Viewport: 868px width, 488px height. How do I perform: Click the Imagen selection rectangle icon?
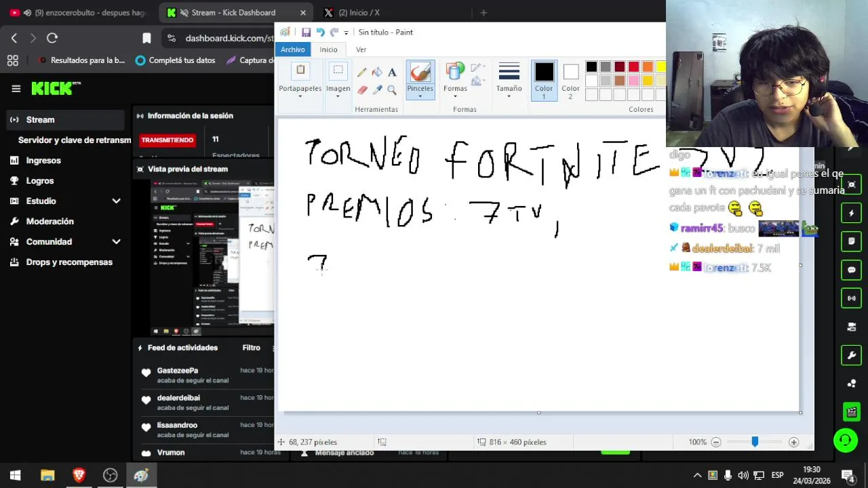pos(338,72)
